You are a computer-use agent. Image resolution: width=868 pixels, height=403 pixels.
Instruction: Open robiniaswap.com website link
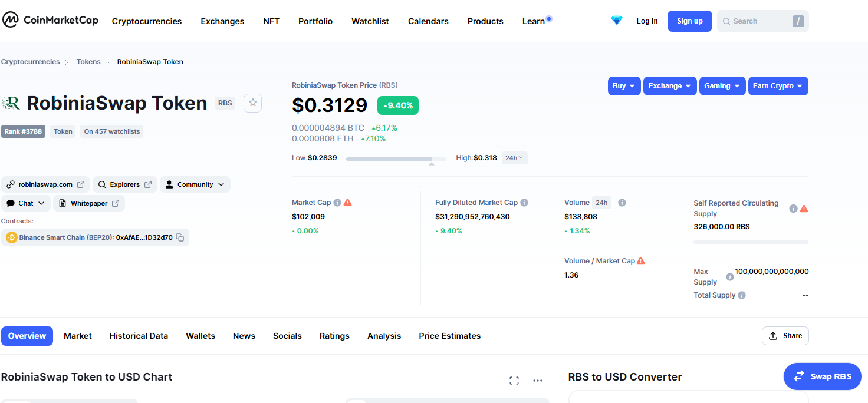[45, 184]
